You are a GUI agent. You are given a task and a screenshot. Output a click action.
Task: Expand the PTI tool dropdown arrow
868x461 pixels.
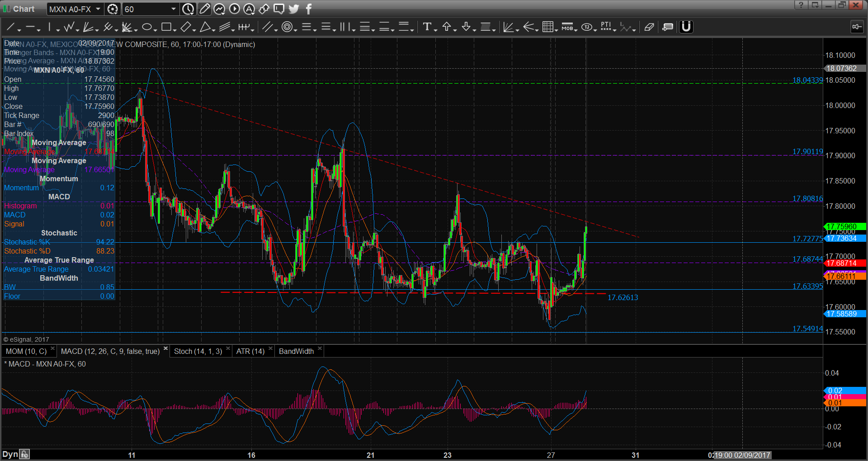click(614, 30)
